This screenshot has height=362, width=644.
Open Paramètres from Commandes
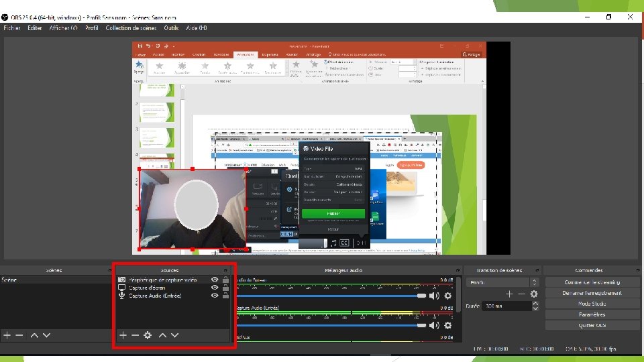tap(592, 314)
